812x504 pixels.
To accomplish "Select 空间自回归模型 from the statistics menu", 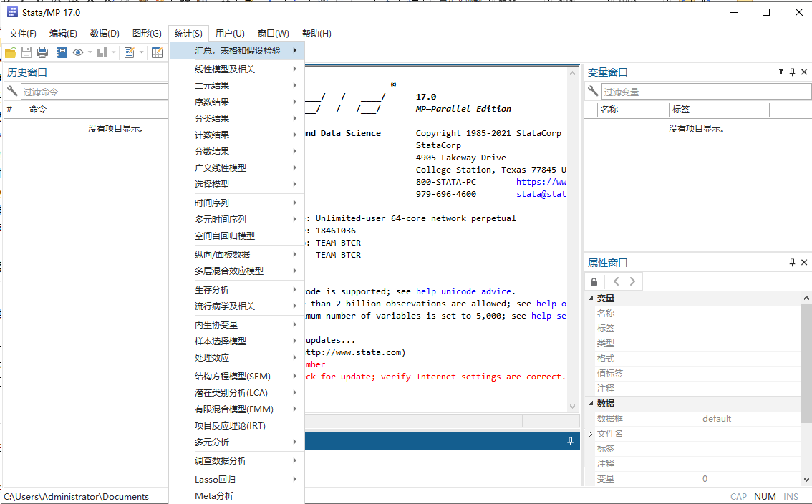I will pyautogui.click(x=225, y=236).
